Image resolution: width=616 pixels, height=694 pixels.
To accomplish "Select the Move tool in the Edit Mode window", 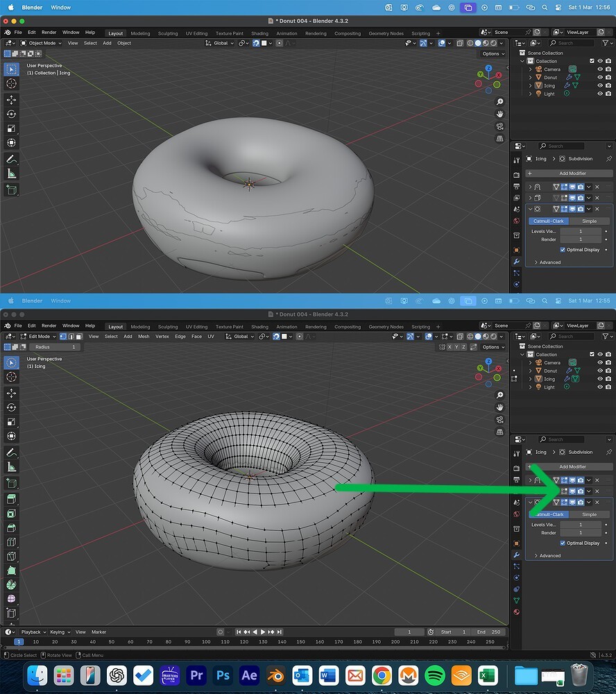I will pos(12,393).
